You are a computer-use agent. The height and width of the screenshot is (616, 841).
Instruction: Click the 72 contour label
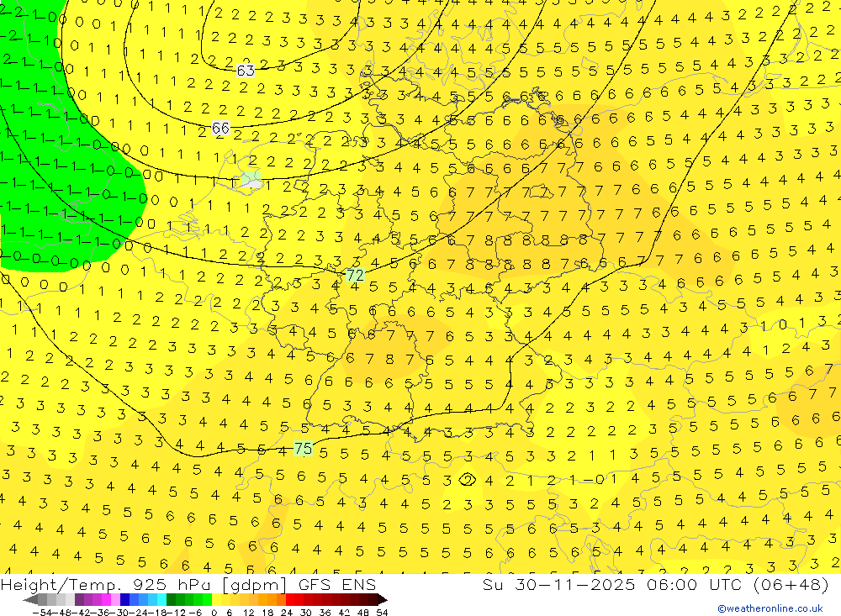coord(355,275)
